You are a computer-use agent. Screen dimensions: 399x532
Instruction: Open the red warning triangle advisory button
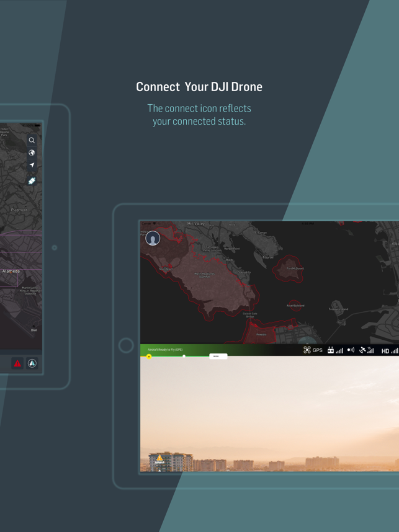coord(17,363)
